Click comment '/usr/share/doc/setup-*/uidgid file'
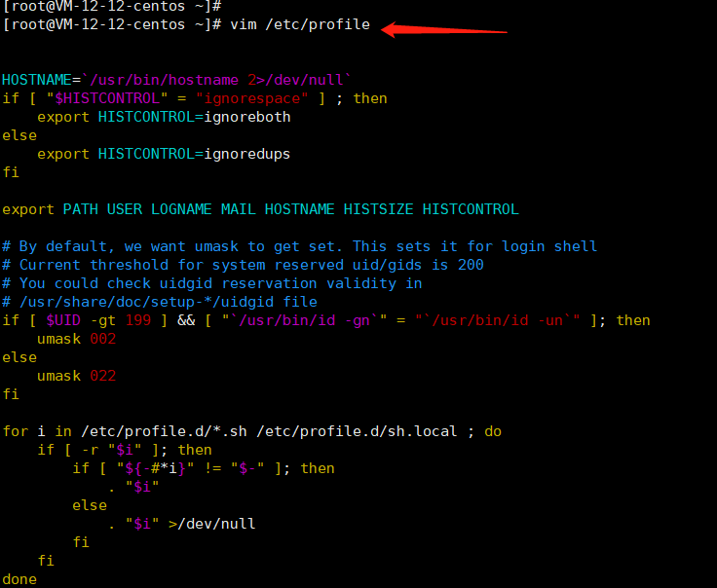Image resolution: width=717 pixels, height=588 pixels. (x=169, y=302)
